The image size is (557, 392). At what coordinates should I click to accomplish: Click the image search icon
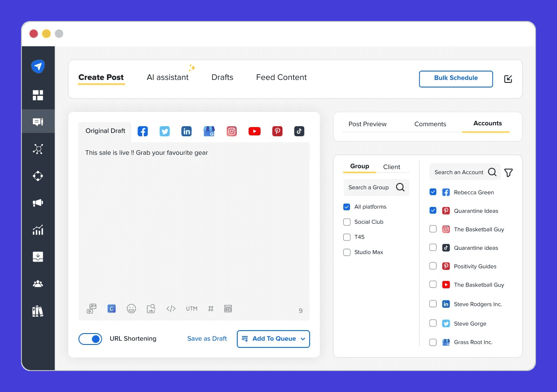click(151, 309)
